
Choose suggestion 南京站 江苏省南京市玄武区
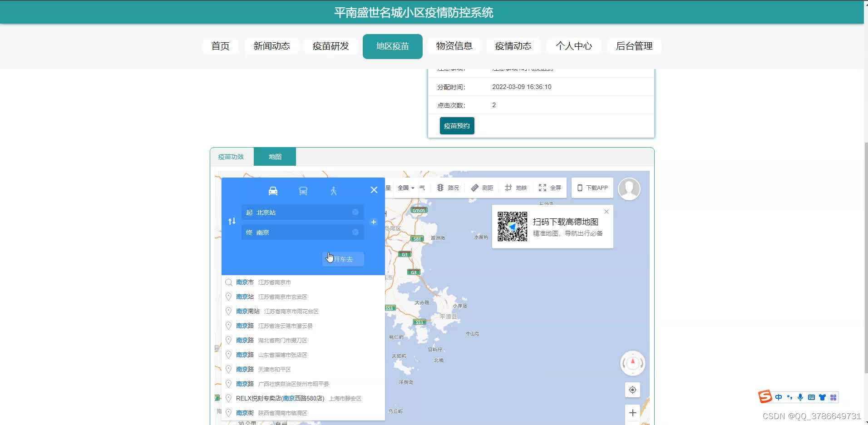(303, 297)
